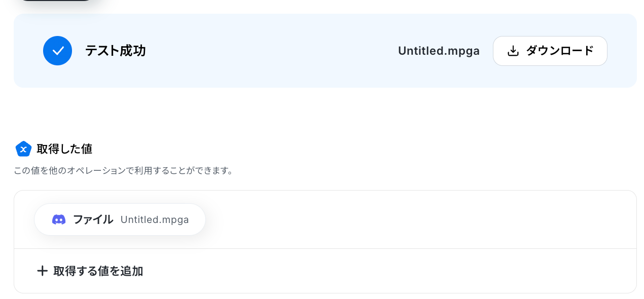Click the ダウンロード button label text
This screenshot has height=299, width=644.
tap(560, 51)
